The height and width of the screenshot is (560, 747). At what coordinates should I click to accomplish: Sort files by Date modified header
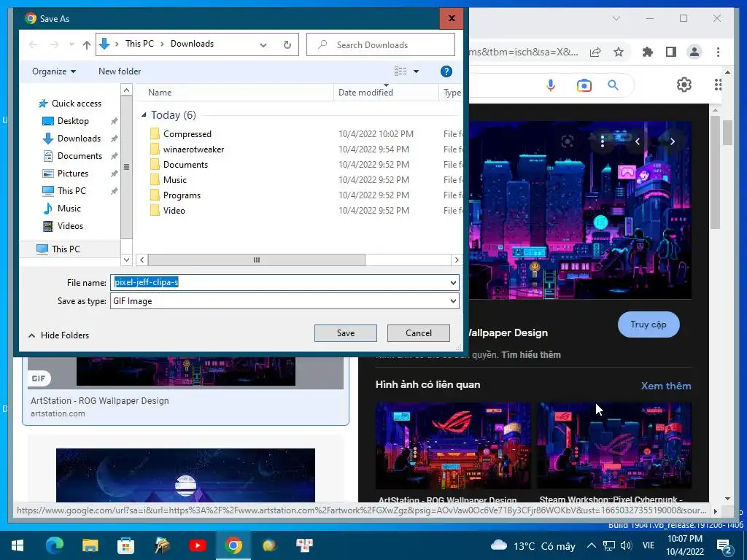click(385, 93)
